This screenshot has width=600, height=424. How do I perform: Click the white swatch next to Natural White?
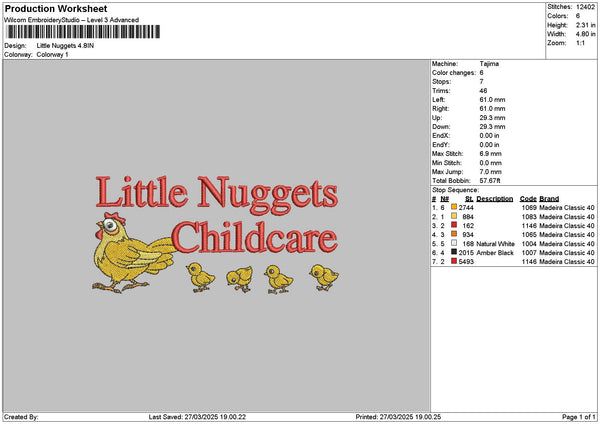pos(454,243)
